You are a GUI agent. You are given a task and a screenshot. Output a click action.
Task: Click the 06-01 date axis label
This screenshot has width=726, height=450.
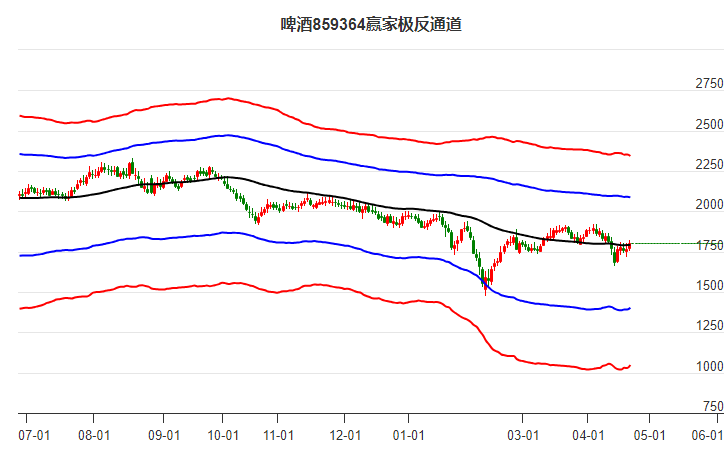point(707,436)
